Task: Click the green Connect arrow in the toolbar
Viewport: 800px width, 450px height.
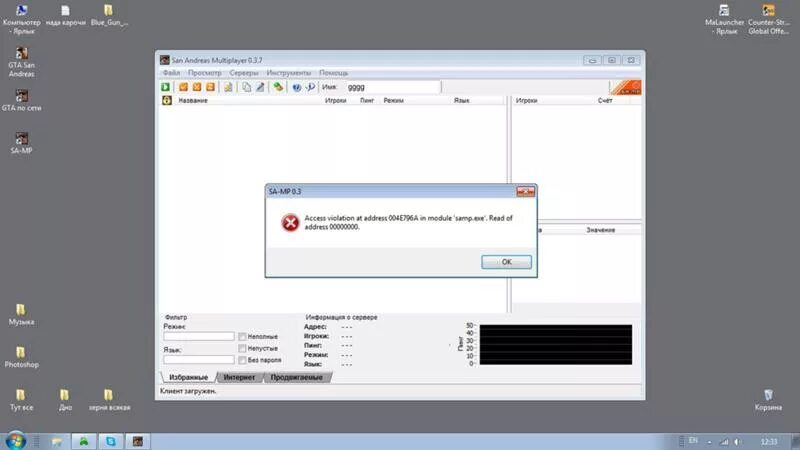Action: coord(165,87)
